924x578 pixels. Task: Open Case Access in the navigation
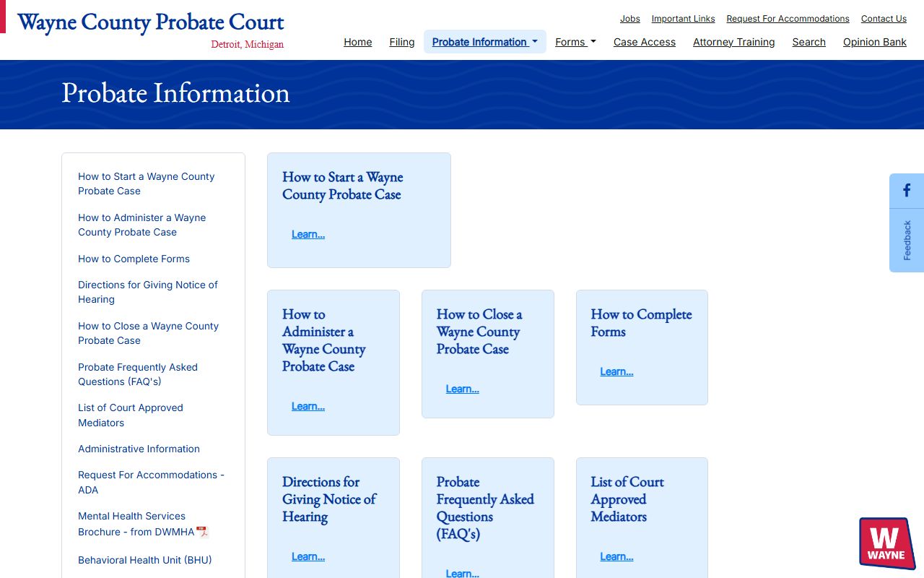645,42
